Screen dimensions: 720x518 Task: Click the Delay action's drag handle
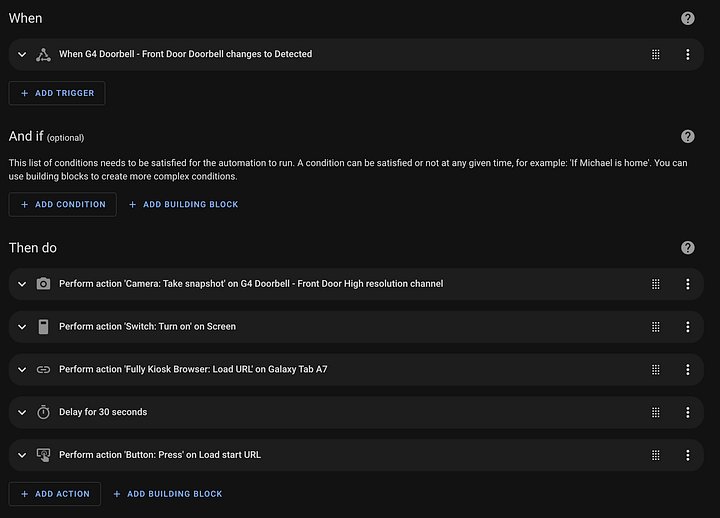click(656, 412)
